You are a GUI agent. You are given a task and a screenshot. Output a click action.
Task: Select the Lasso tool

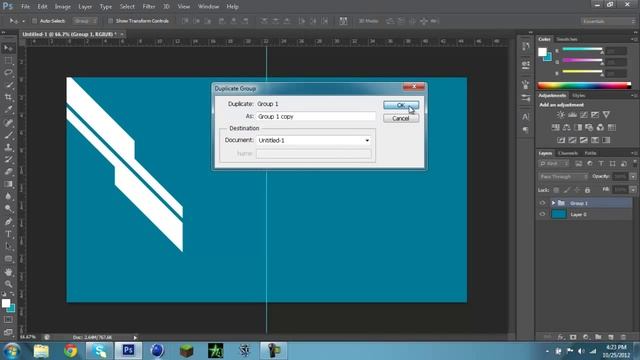point(8,73)
